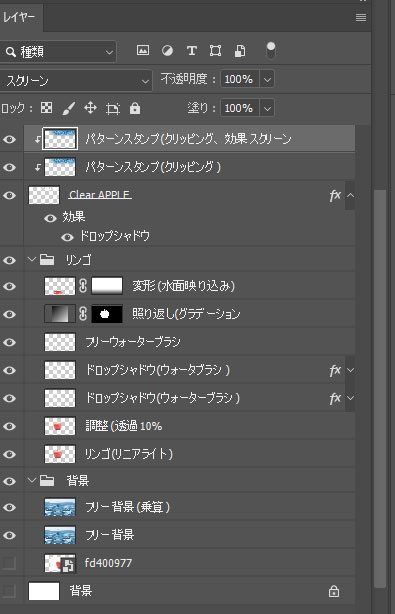This screenshot has width=395, height=614.
Task: Click the lock image pixels brush icon
Action: point(69,108)
